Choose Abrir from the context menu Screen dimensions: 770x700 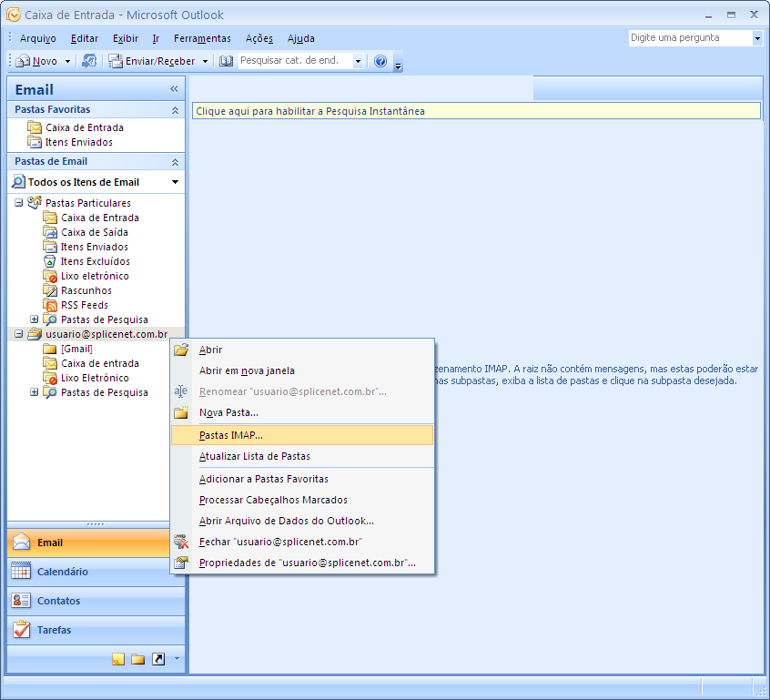coord(302,350)
